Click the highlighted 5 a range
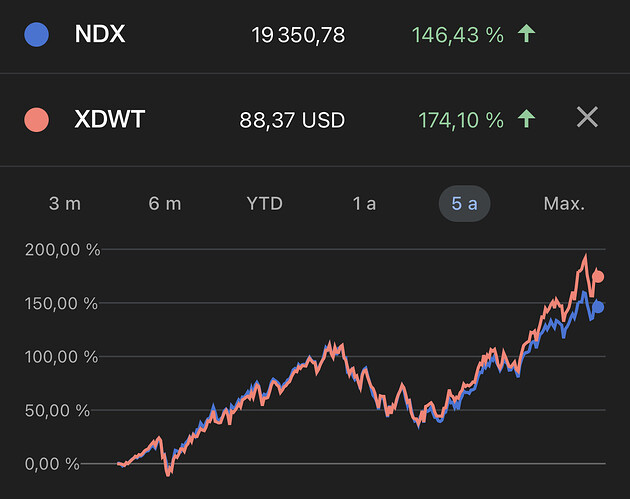630x499 pixels. pyautogui.click(x=464, y=203)
